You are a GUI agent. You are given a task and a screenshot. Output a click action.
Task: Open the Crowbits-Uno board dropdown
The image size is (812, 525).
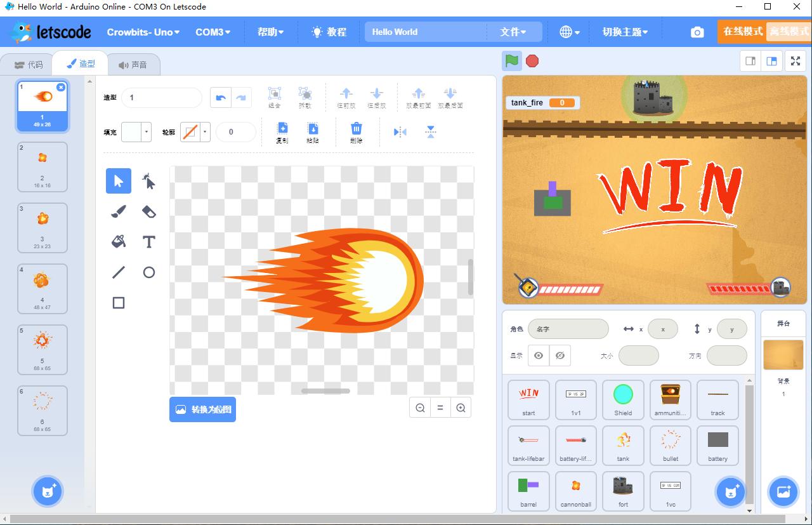coord(143,32)
